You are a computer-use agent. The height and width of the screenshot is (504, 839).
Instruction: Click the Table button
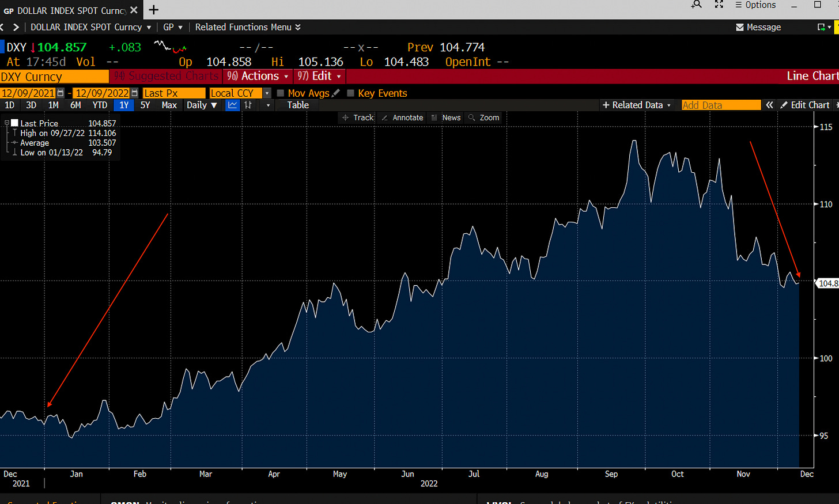tap(298, 105)
